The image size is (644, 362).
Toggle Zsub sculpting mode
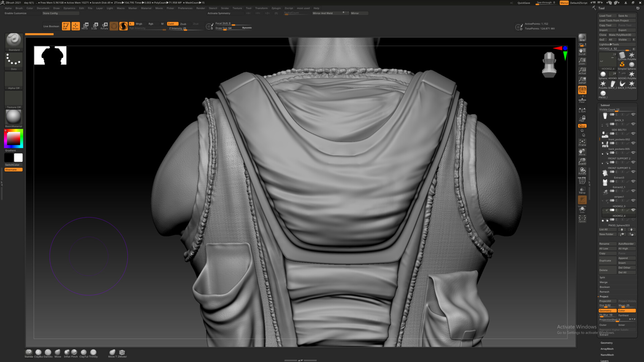[183, 24]
